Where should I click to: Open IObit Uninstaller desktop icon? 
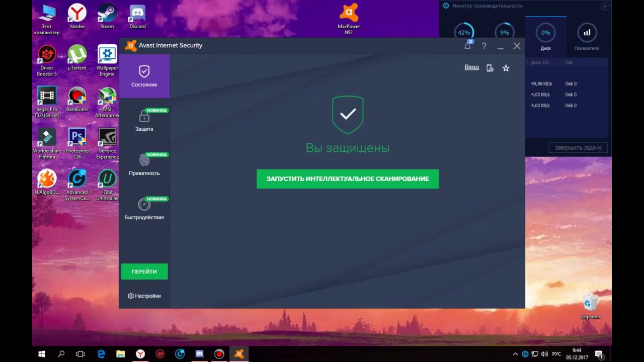pyautogui.click(x=107, y=185)
